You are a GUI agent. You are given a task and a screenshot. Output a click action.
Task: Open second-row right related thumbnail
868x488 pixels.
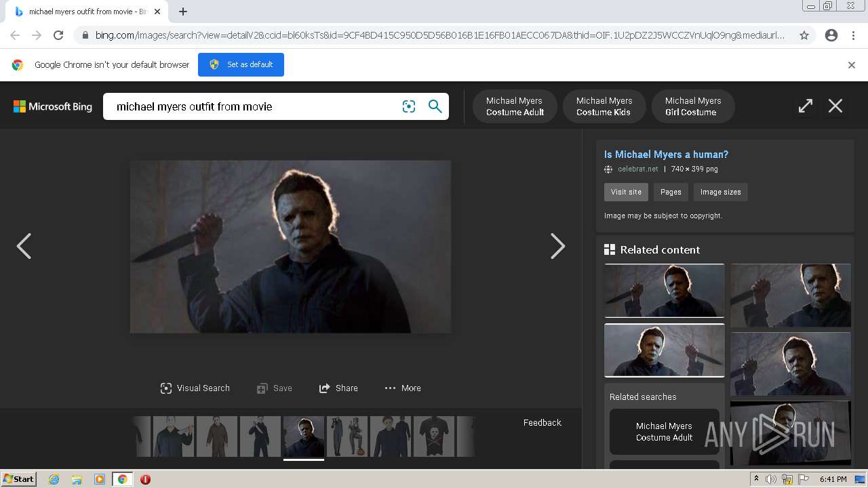[x=790, y=364]
